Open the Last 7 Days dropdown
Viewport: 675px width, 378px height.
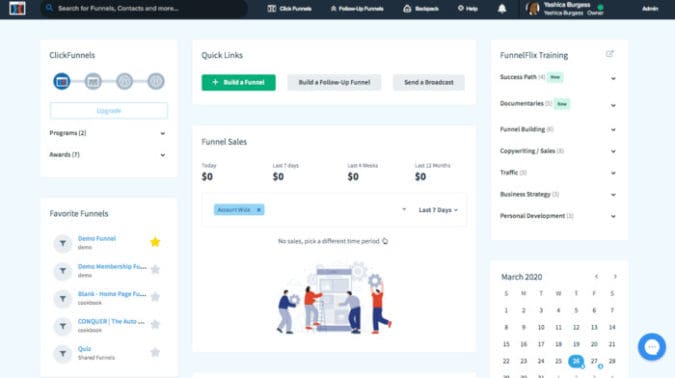tap(438, 210)
